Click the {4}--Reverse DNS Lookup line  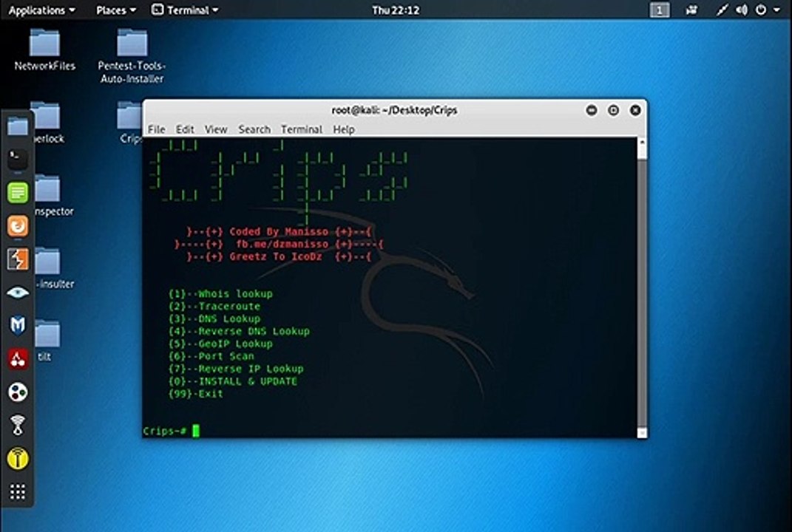pos(239,332)
